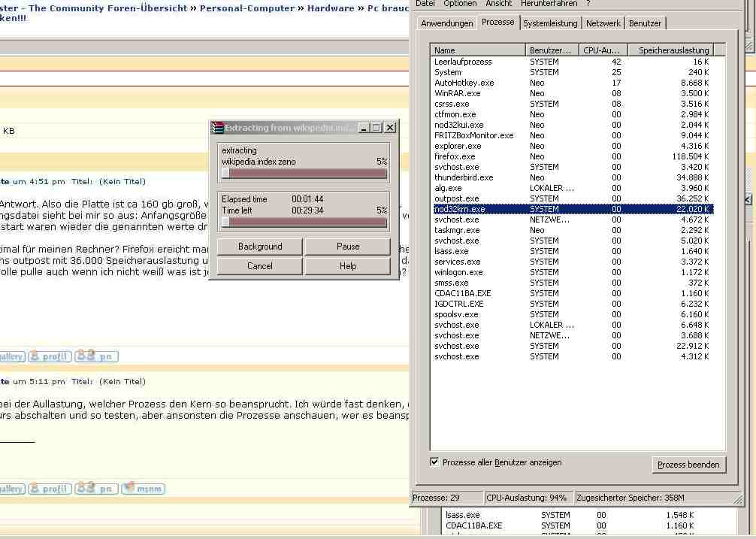Open the Optionen menu

(459, 4)
